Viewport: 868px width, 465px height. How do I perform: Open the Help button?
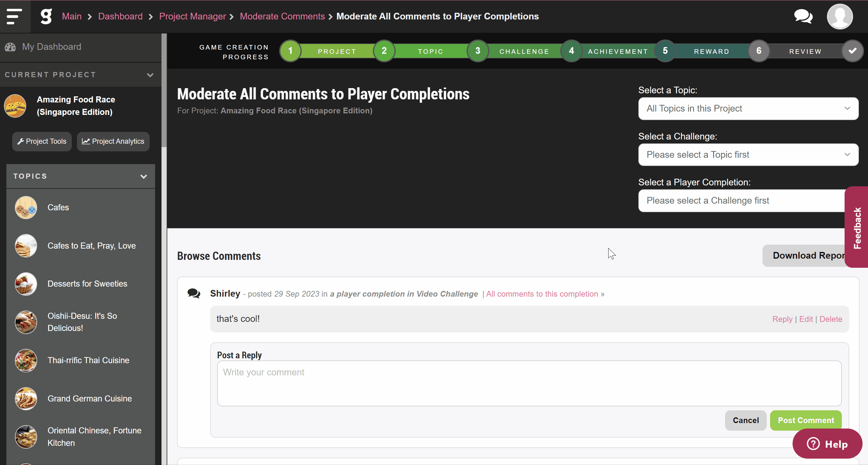tap(827, 444)
